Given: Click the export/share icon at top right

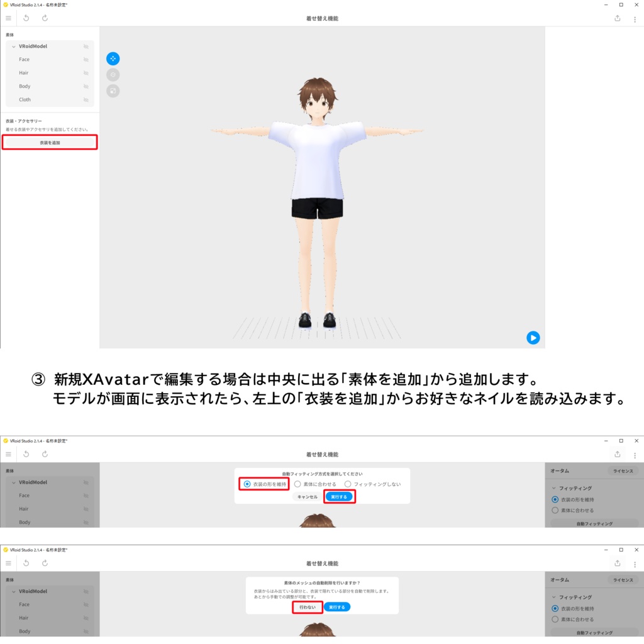Looking at the screenshot, I should 619,18.
